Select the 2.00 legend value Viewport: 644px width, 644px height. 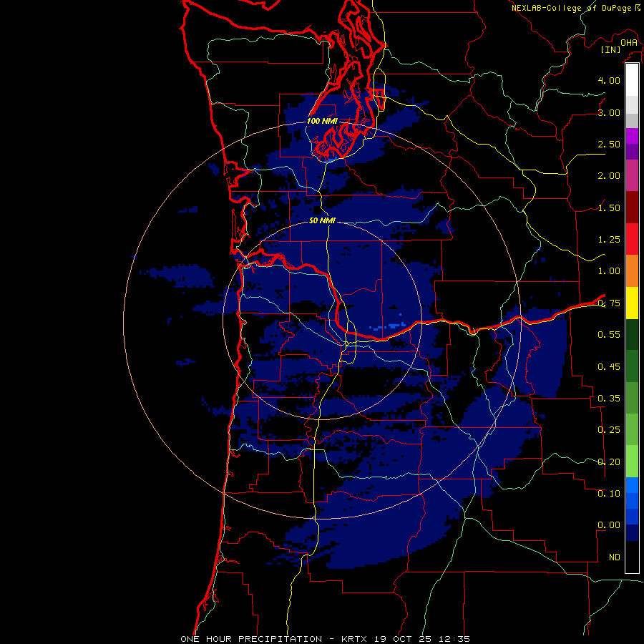[x=609, y=176]
